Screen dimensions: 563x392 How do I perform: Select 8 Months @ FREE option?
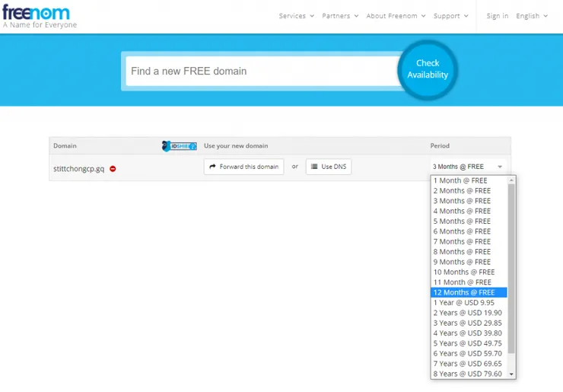(469, 251)
